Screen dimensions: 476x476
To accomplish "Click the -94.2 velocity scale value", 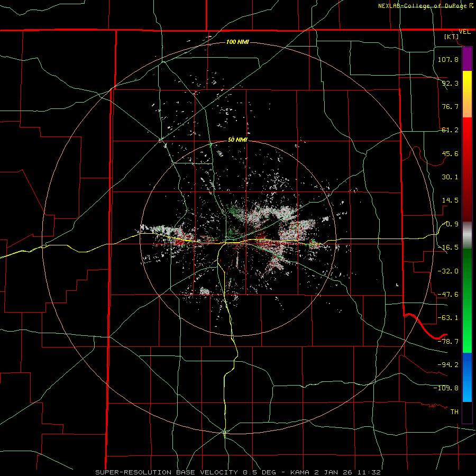I will [x=448, y=364].
